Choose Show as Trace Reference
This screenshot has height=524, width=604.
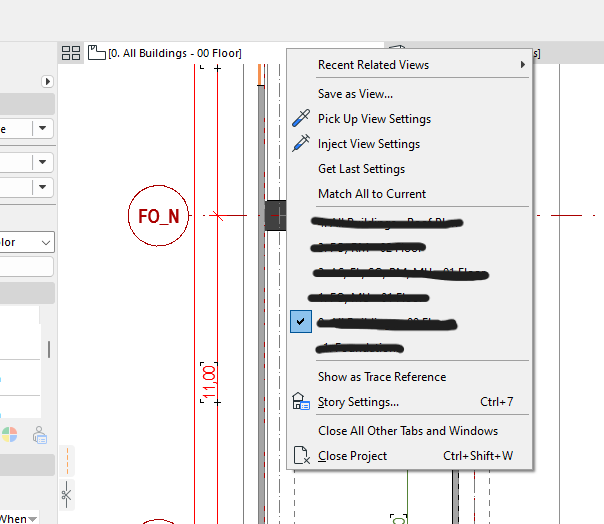coord(382,377)
